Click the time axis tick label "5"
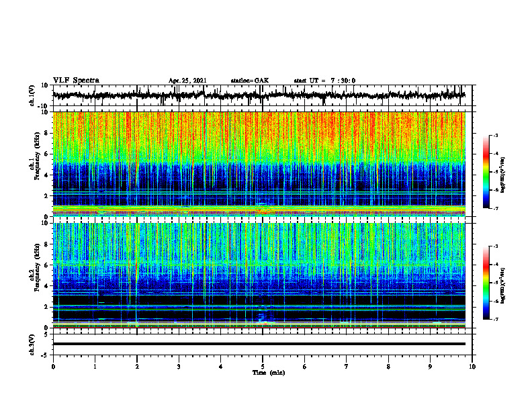Viewport: 532px width, 411px height. (263, 367)
